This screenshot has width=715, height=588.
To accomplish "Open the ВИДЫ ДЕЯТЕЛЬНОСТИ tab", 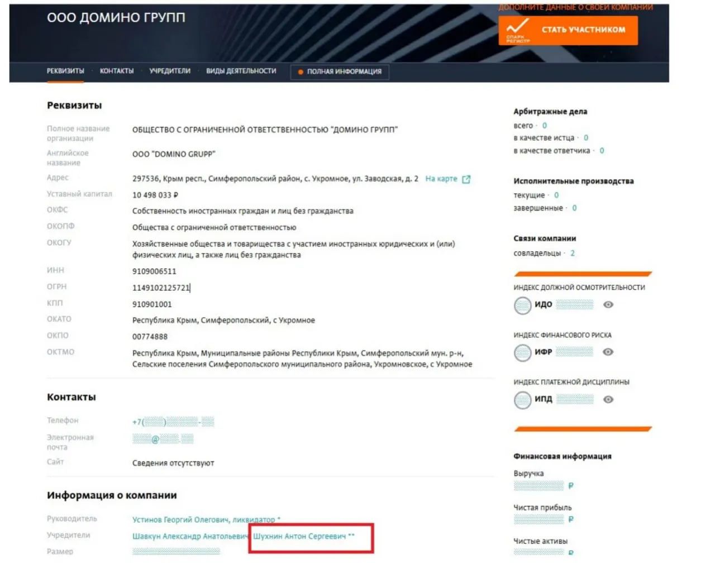I will (x=241, y=71).
